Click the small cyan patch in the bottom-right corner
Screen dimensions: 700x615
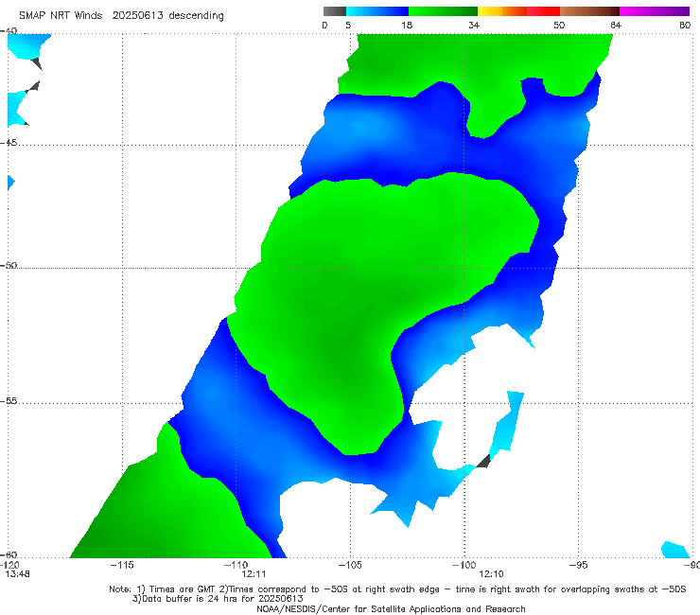(675, 550)
